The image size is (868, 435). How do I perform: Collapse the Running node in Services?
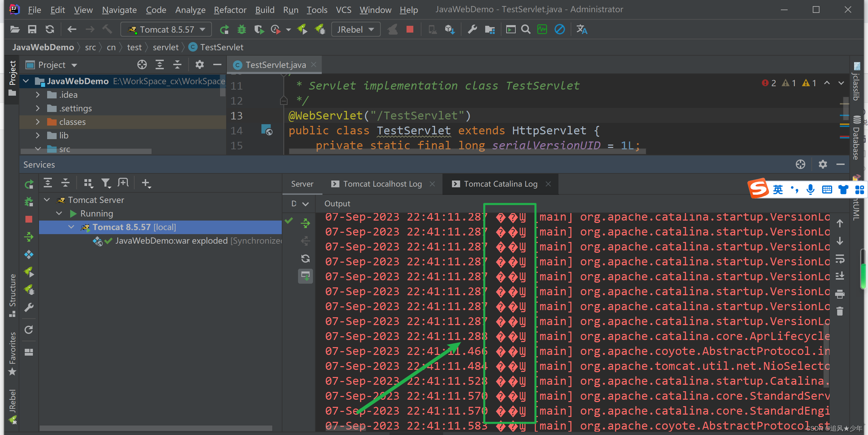(x=59, y=213)
